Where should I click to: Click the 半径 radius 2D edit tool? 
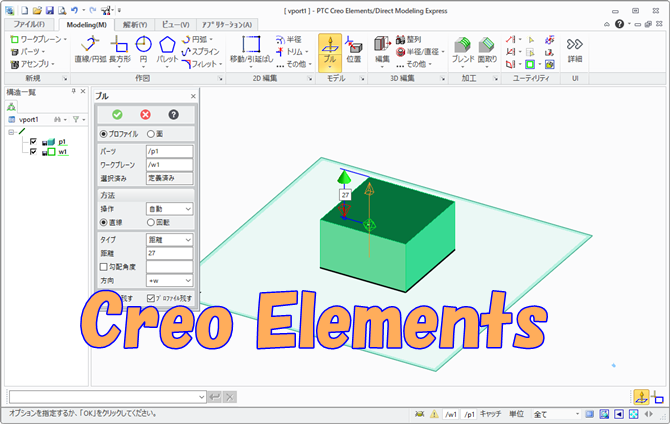[289, 39]
